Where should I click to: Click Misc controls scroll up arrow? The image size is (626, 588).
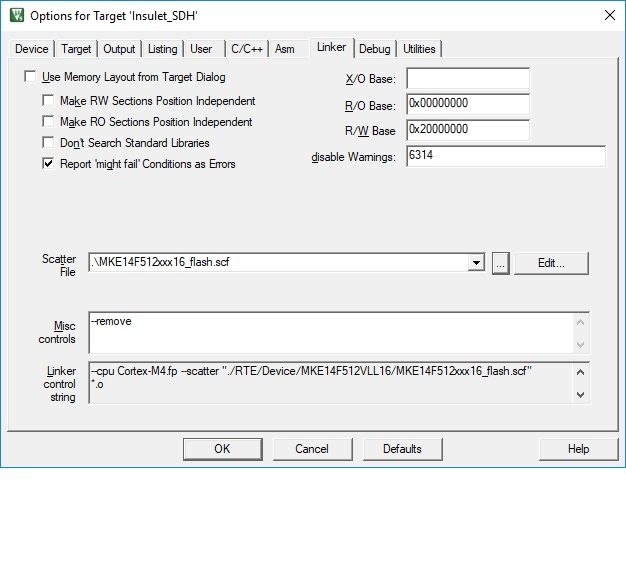581,322
